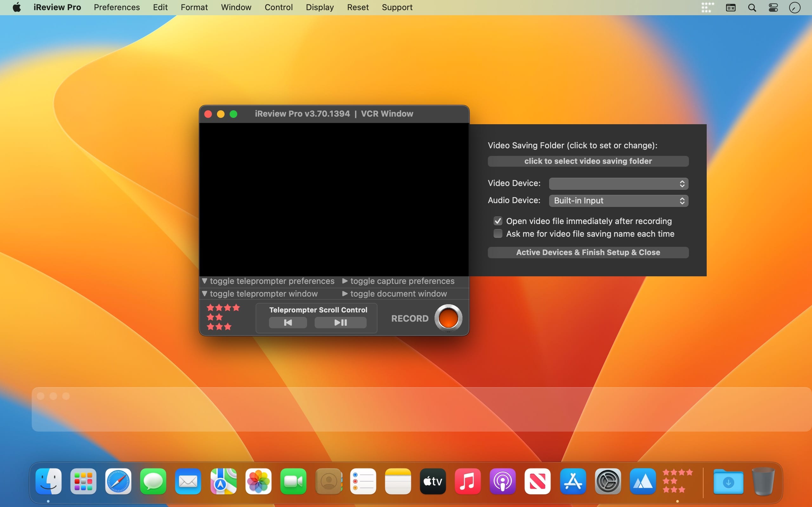Collapse toggle teleprompter preferences triangle
812x507 pixels.
(204, 281)
